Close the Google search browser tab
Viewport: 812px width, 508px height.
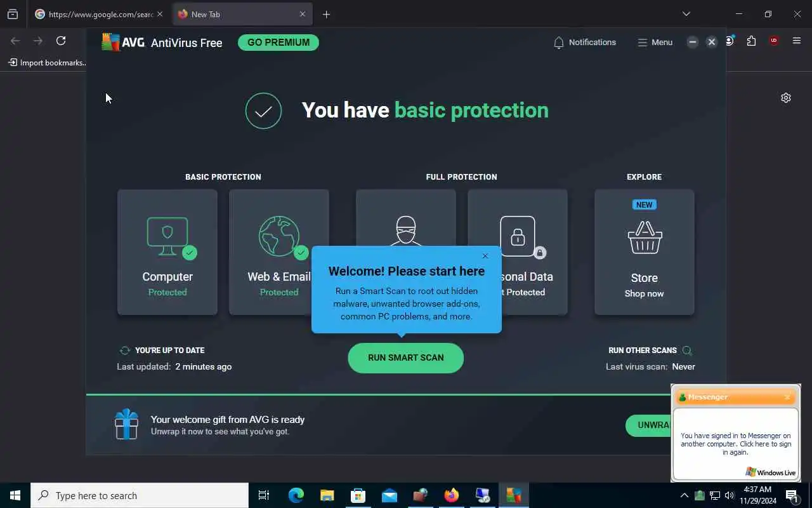tap(159, 14)
